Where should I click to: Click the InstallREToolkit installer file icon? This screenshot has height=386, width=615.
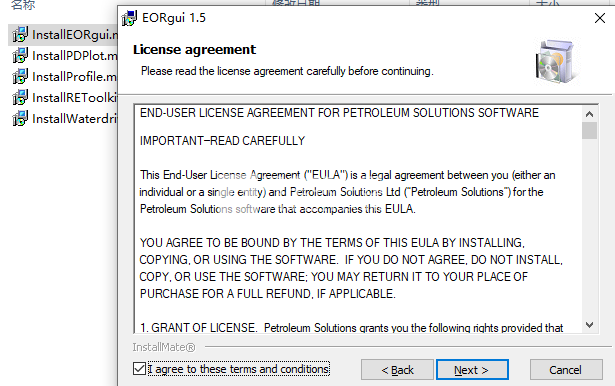click(20, 97)
